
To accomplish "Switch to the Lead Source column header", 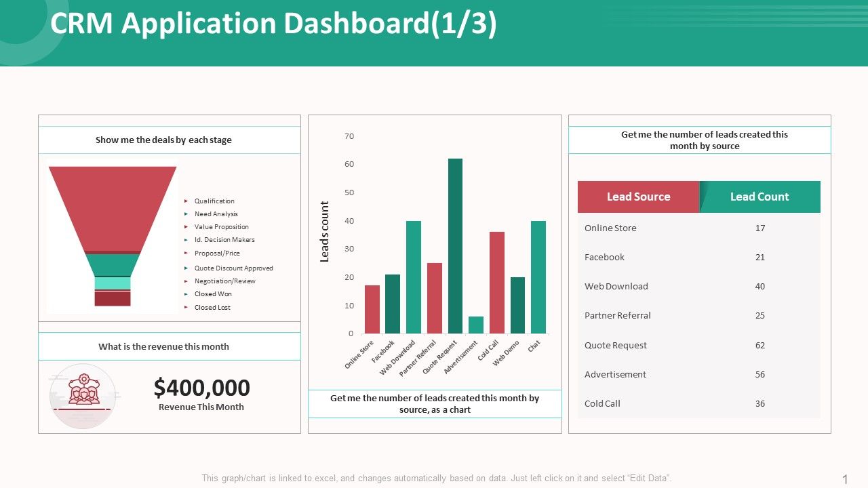I will click(637, 197).
